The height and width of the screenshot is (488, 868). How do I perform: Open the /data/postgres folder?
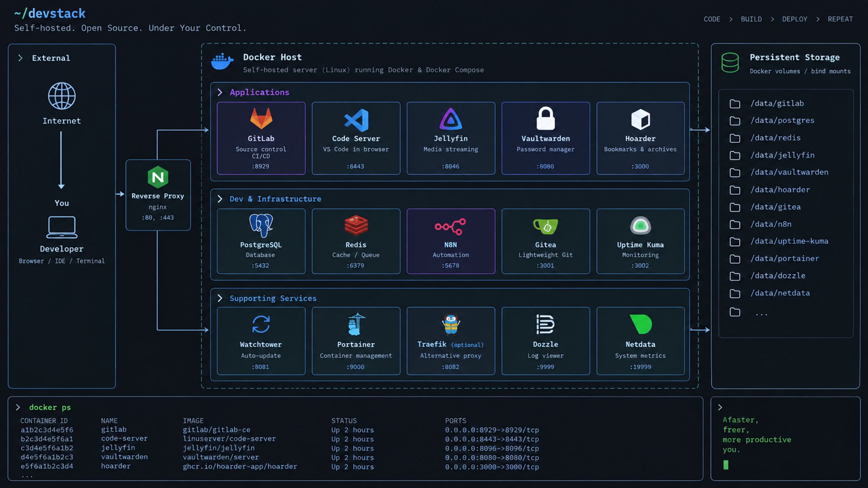(x=772, y=121)
